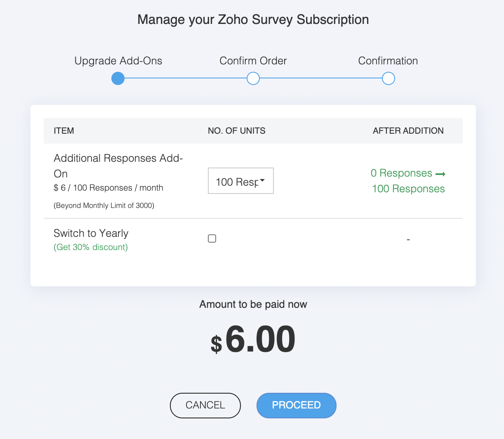The height and width of the screenshot is (439, 504).
Task: Click the Switch to Yearly label
Action: (x=91, y=233)
